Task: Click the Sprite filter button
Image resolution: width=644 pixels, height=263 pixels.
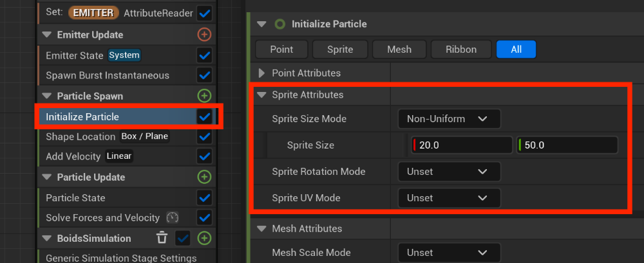Action: point(341,50)
